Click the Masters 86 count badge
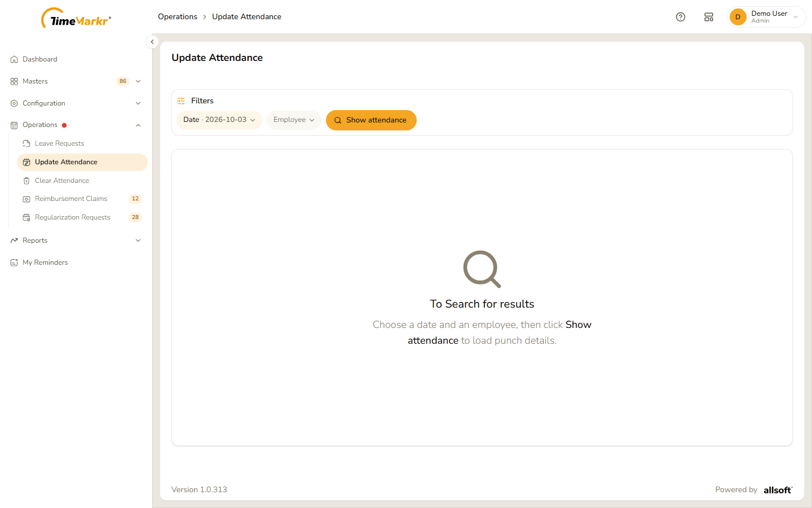The width and height of the screenshot is (812, 508). coord(123,81)
